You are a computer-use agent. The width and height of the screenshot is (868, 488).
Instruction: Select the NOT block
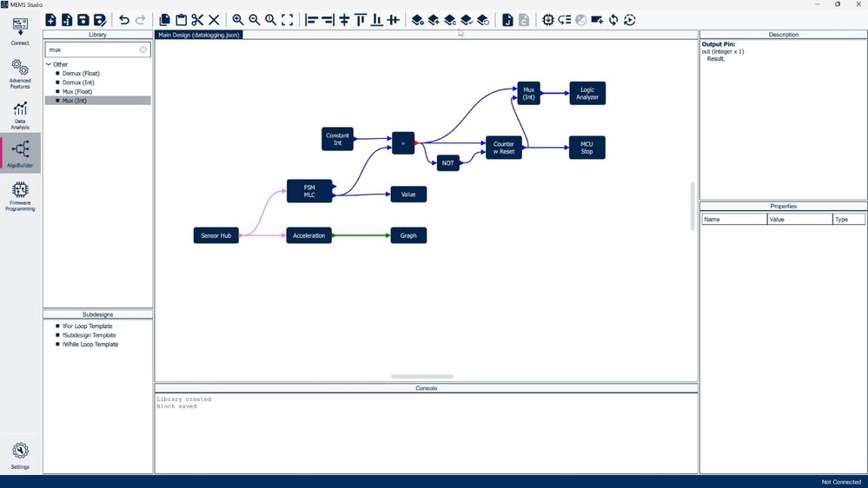click(447, 163)
